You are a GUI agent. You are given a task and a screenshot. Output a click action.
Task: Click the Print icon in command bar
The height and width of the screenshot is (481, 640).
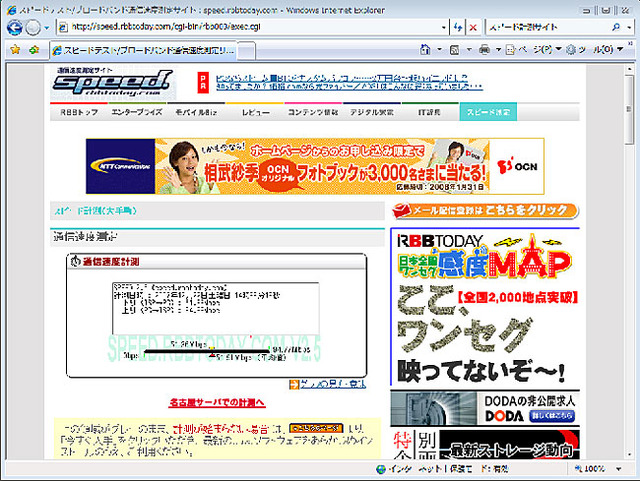point(484,50)
